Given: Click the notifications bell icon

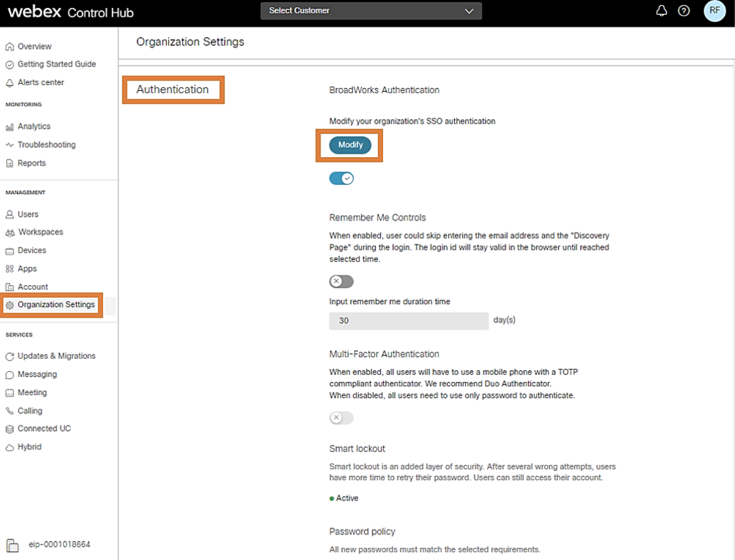Looking at the screenshot, I should point(661,10).
